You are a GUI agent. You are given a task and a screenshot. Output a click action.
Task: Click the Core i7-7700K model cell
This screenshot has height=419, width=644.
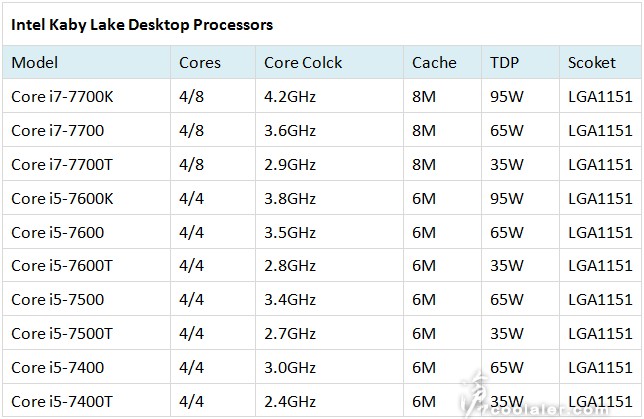coord(63,97)
